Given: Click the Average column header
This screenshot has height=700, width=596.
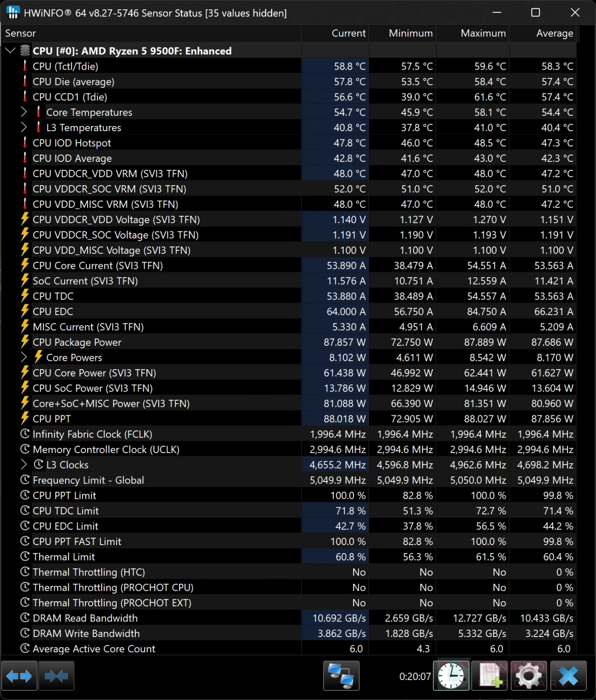Looking at the screenshot, I should (543, 33).
